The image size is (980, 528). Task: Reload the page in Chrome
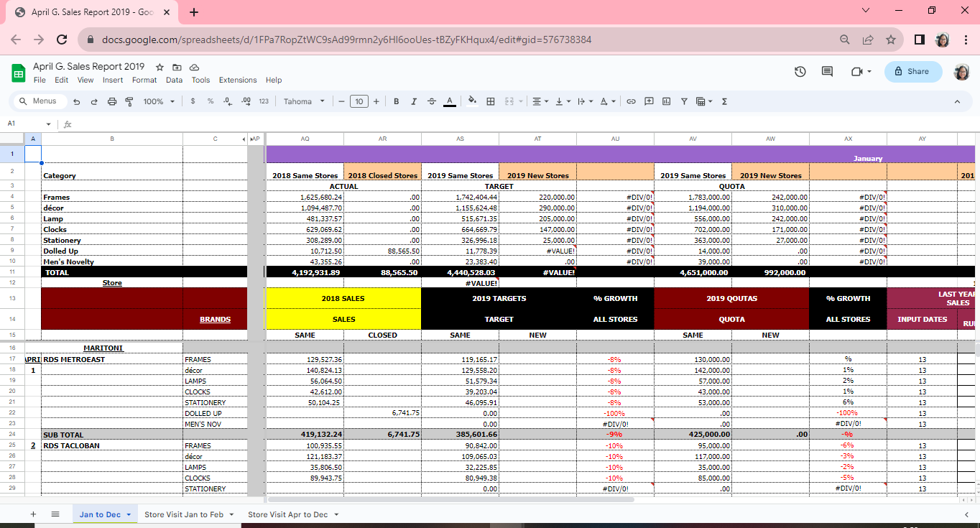[62, 40]
